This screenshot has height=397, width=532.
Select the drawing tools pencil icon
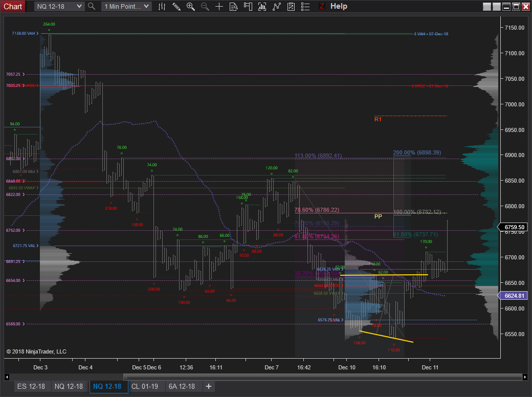click(176, 6)
